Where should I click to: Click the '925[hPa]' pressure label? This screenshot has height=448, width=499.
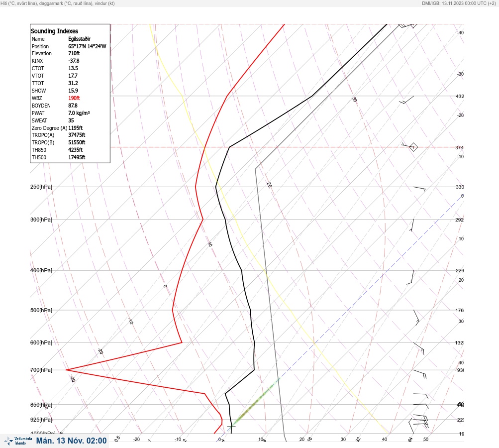click(x=41, y=420)
